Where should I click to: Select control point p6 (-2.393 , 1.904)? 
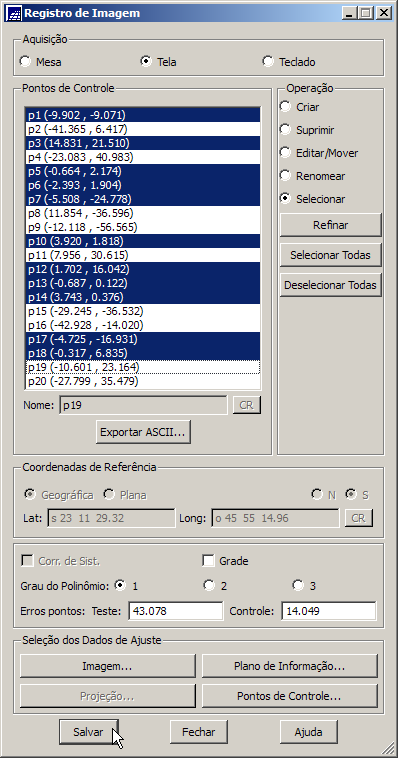pyautogui.click(x=143, y=185)
